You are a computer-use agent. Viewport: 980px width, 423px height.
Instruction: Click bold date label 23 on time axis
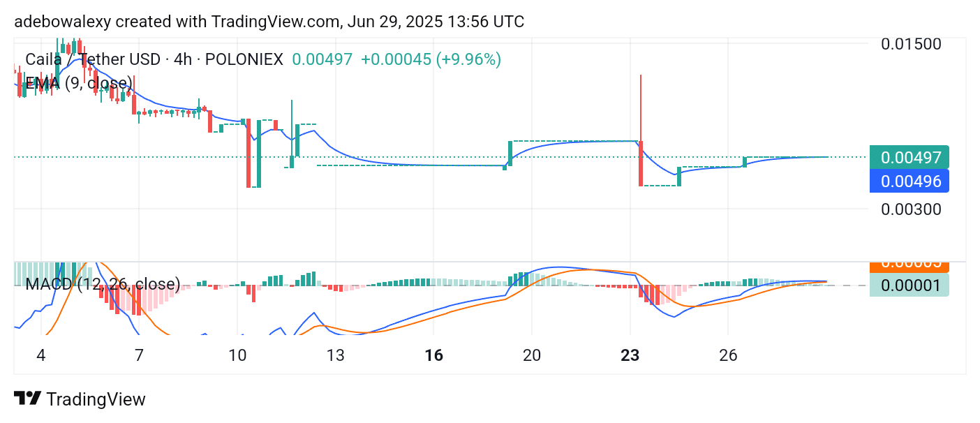tap(630, 355)
